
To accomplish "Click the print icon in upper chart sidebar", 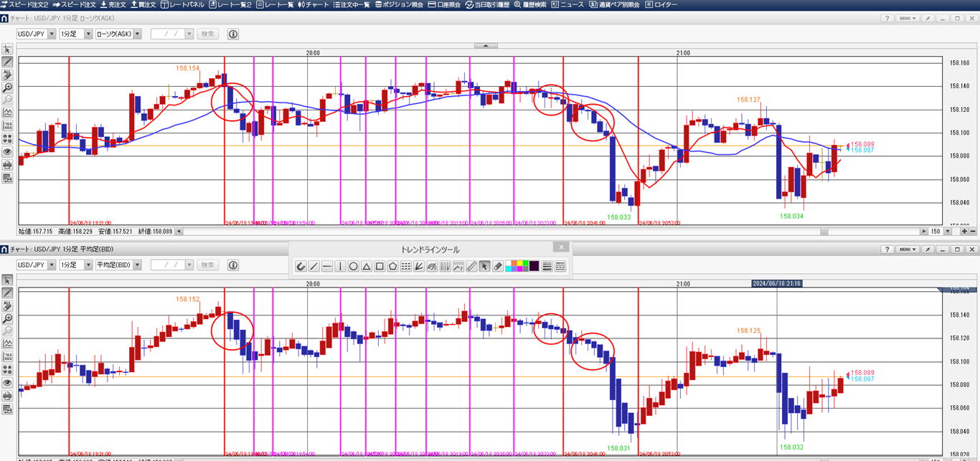I will point(7,165).
